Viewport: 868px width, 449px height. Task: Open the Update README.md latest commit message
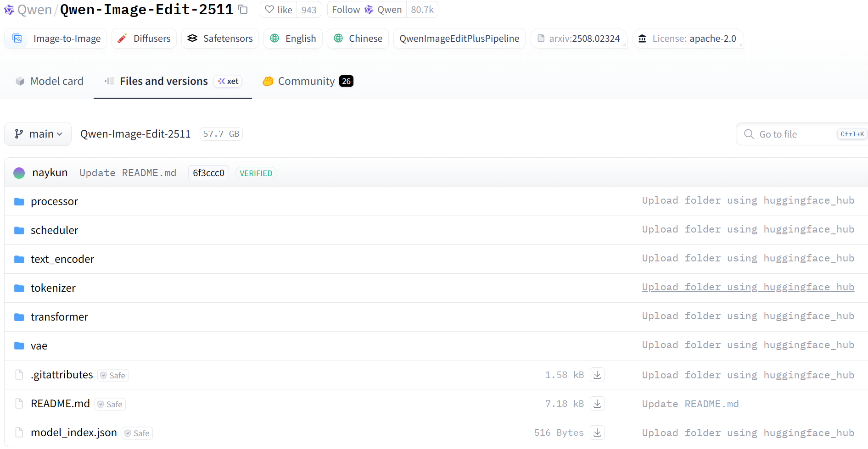(x=128, y=173)
